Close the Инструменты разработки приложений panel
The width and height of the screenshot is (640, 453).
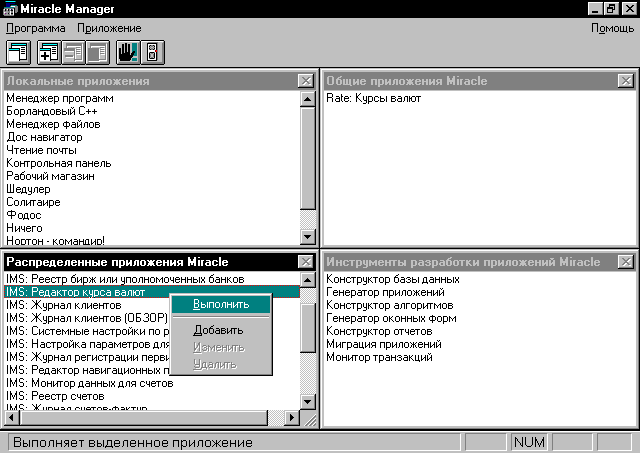pyautogui.click(x=626, y=262)
